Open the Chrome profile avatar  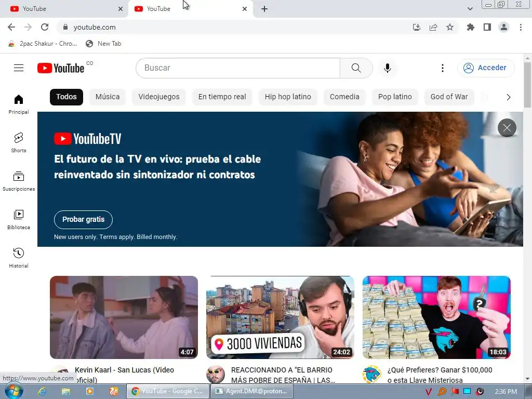click(x=504, y=27)
